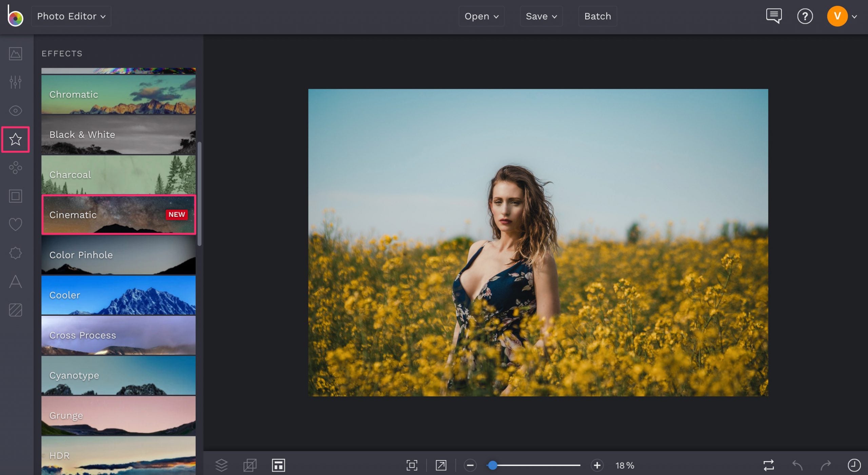Open the Layers manager at bottom left
This screenshot has width=868, height=475.
click(222, 465)
